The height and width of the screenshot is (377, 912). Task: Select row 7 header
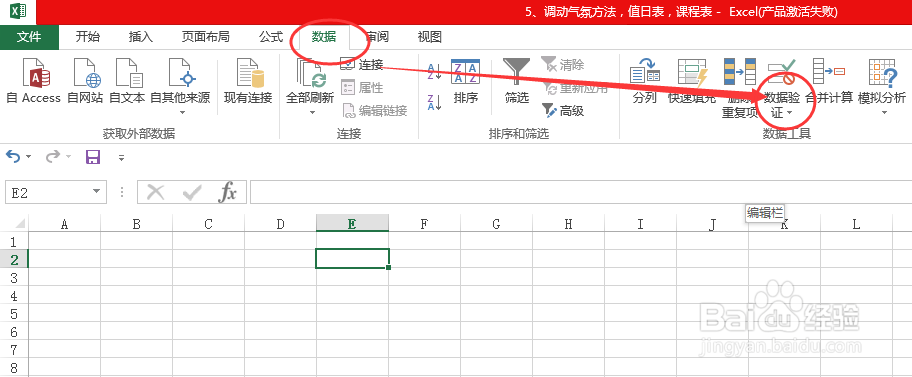[14, 350]
